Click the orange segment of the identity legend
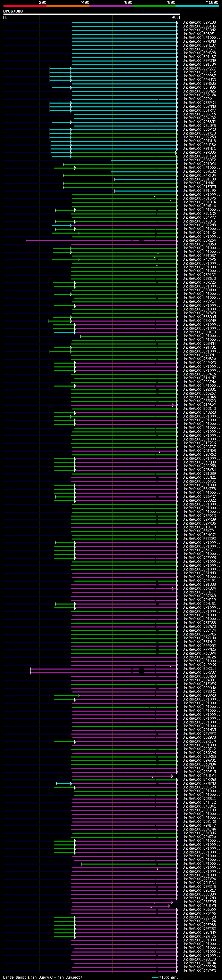Image resolution: width=222 pixels, height=980 pixels. (68, 7)
